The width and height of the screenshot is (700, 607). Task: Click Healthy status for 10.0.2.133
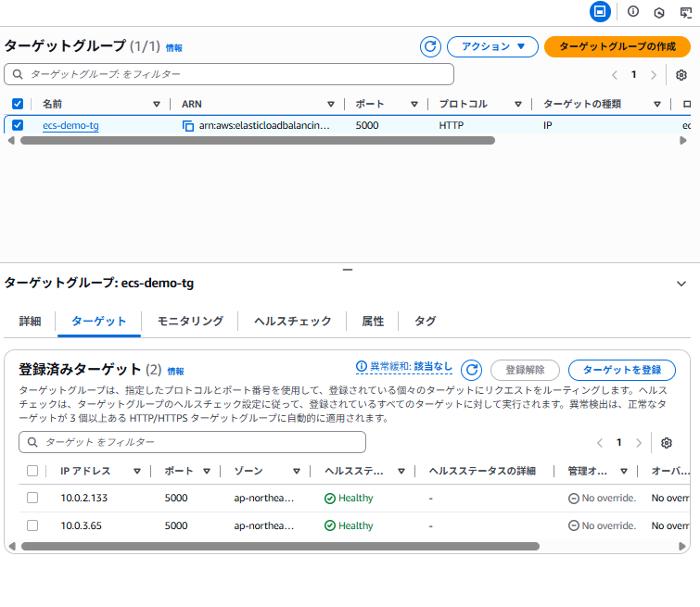[349, 498]
